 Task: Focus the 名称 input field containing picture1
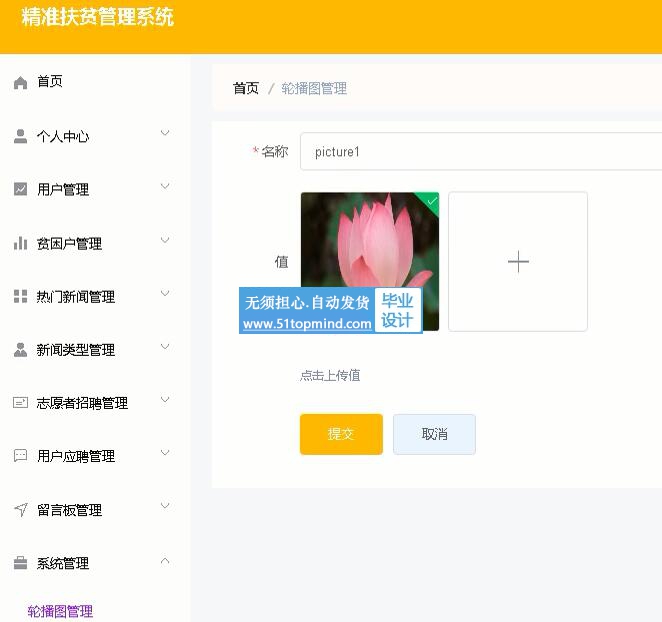481,151
